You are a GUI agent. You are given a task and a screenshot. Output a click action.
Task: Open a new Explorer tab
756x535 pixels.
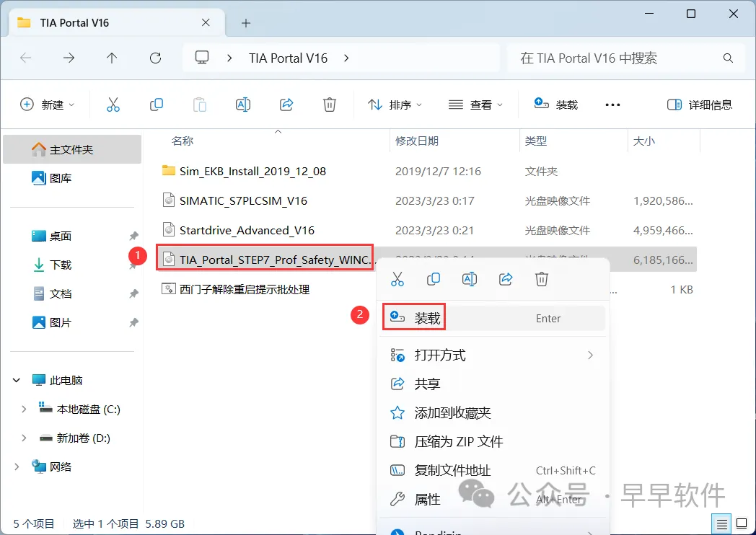coord(246,23)
